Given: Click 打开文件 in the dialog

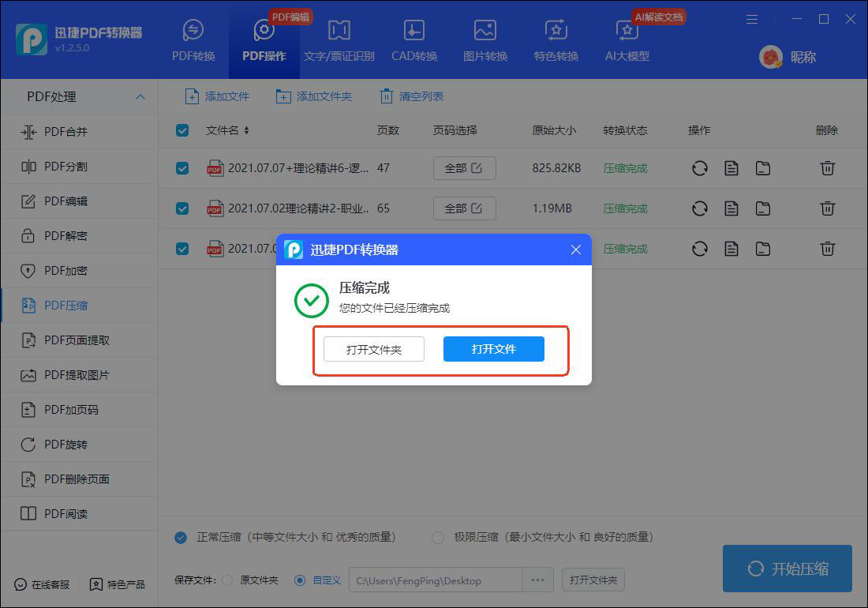Looking at the screenshot, I should point(494,349).
